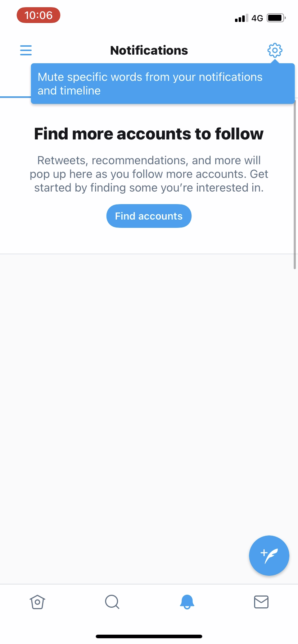Tap the Find accounts button
This screenshot has width=298, height=644.
(149, 216)
